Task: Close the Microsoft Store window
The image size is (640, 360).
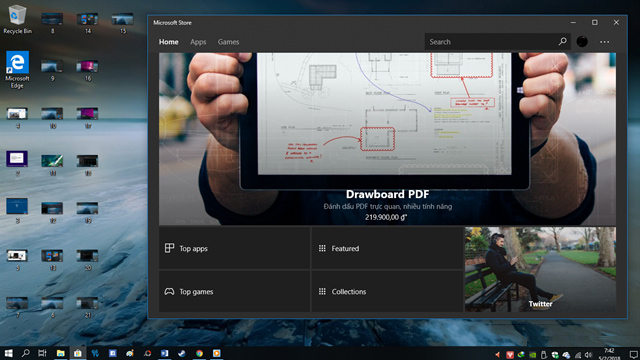Action: click(616, 22)
